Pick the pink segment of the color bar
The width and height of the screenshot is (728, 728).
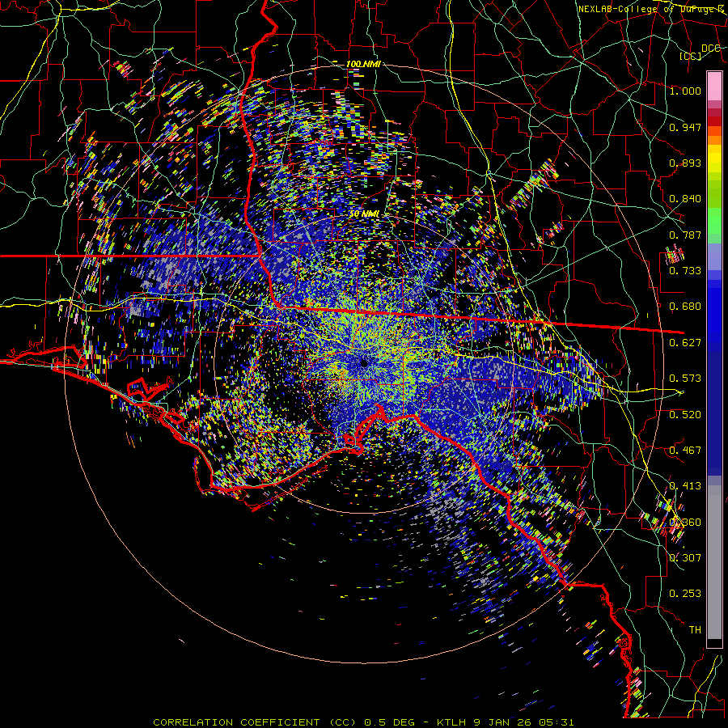[x=714, y=87]
